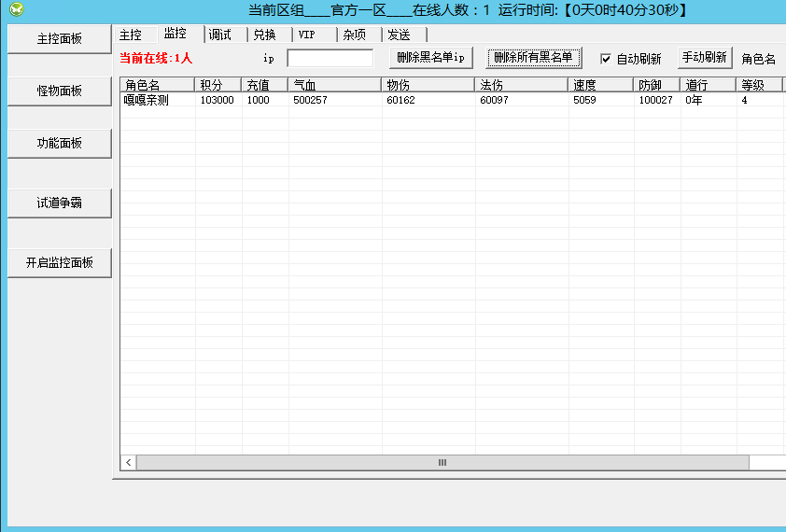Sort by 积分 column header
The width and height of the screenshot is (786, 532).
(218, 85)
